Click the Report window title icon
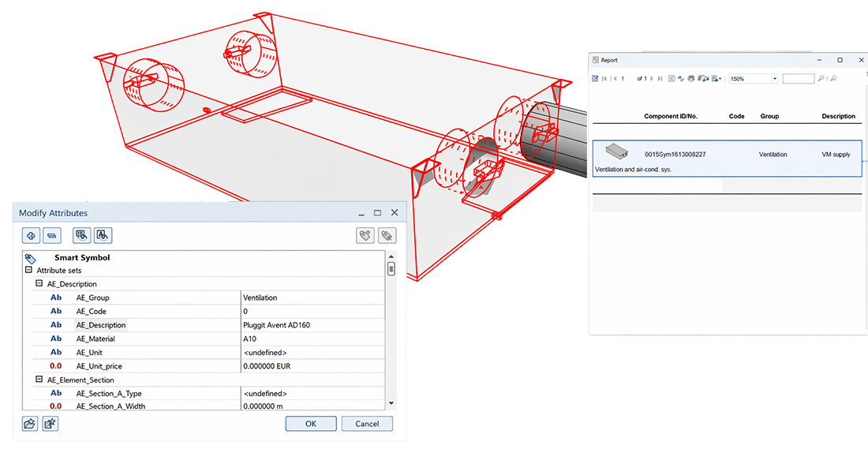 [x=596, y=60]
